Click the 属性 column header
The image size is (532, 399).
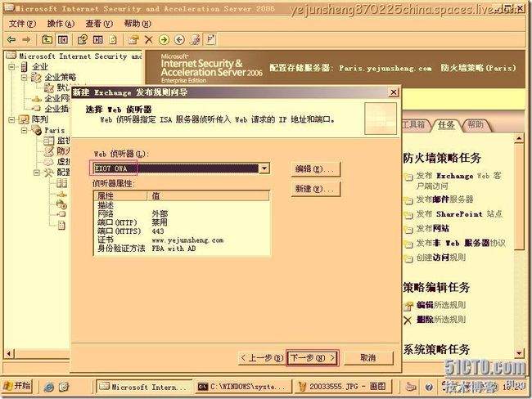click(x=121, y=195)
